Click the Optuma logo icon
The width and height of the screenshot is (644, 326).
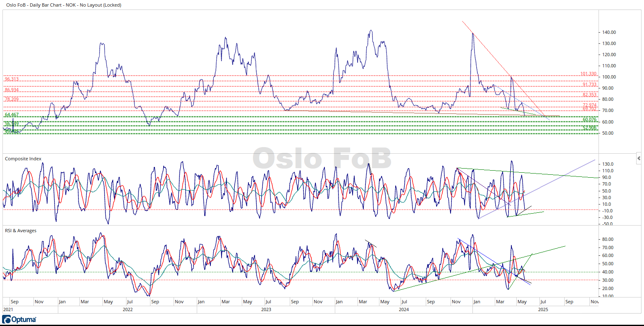pyautogui.click(x=7, y=319)
